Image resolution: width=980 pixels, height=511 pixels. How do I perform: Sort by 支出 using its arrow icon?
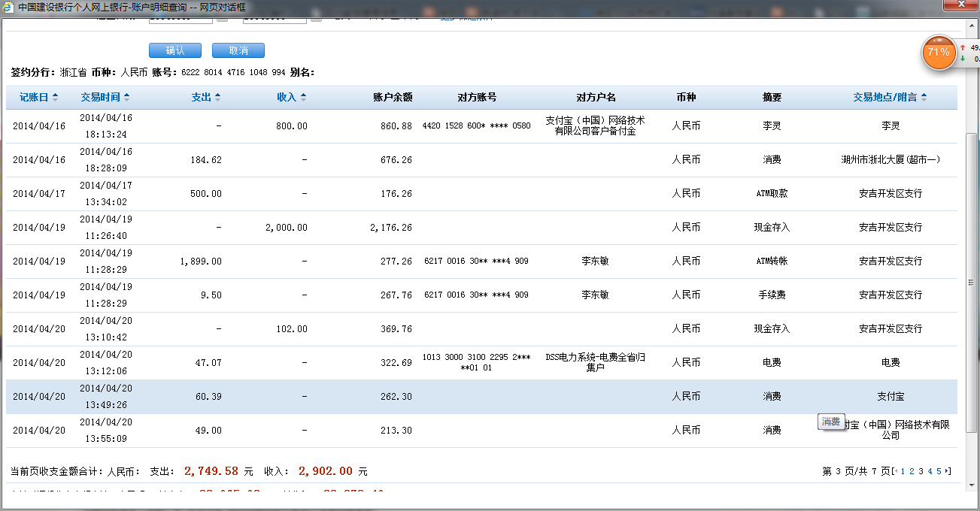[217, 97]
